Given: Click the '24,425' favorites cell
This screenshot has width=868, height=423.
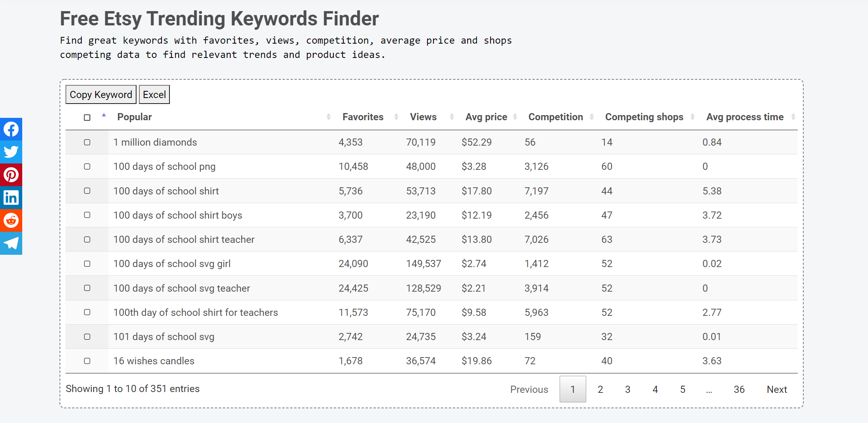Looking at the screenshot, I should 353,288.
